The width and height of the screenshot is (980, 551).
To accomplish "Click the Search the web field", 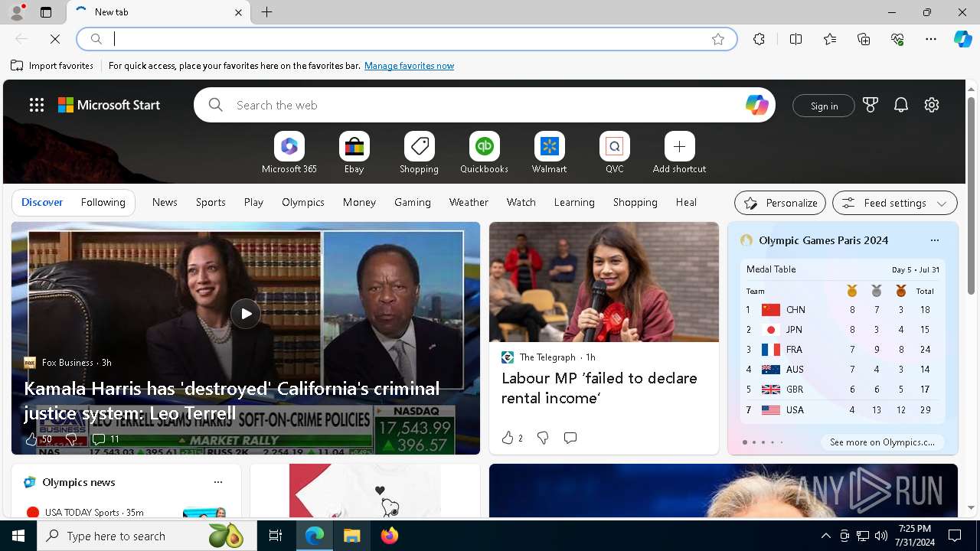I will (x=484, y=105).
